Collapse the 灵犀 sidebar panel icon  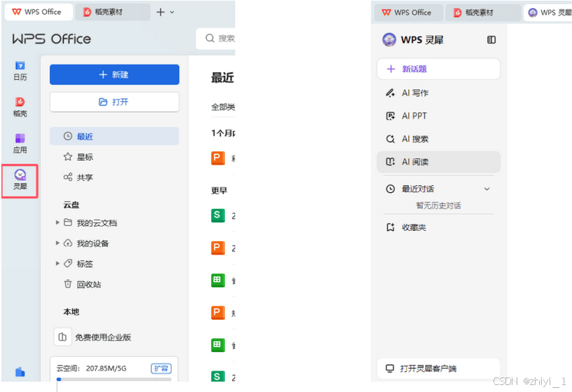(491, 39)
